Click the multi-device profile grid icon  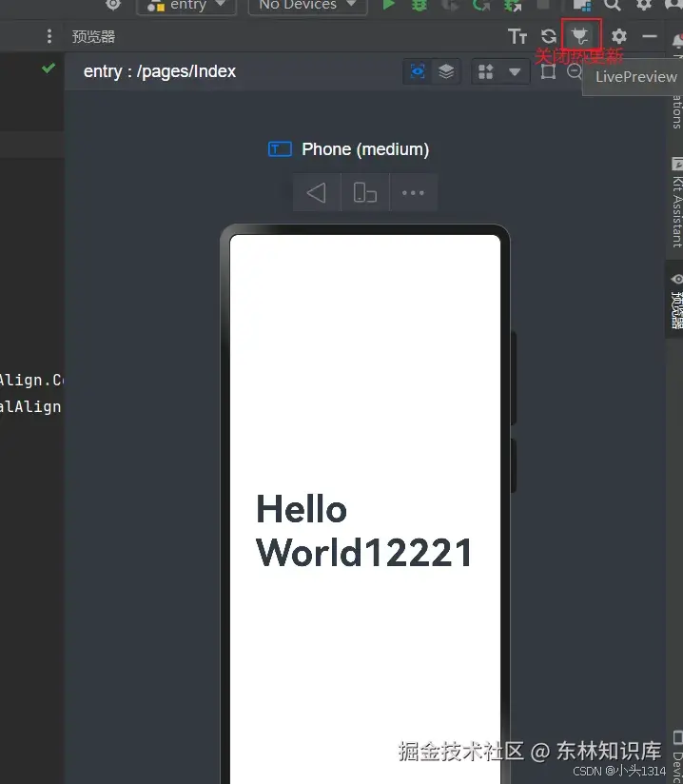pyautogui.click(x=485, y=71)
